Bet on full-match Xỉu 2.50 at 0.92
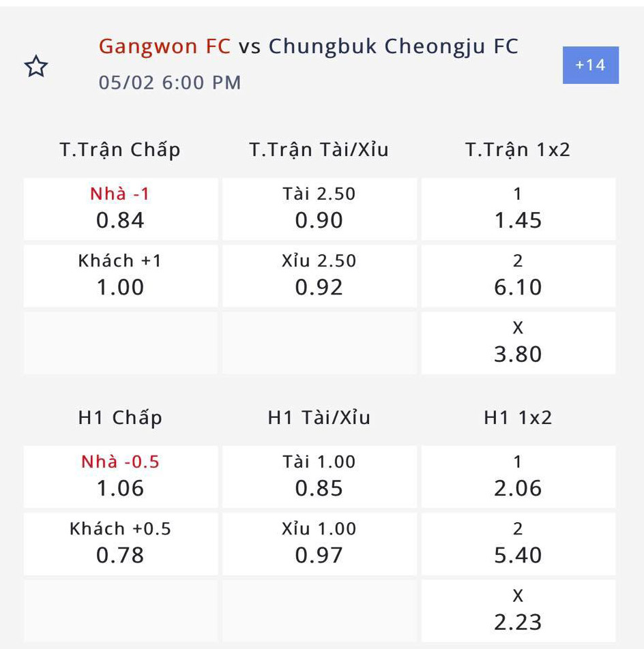The height and width of the screenshot is (649, 644). click(319, 275)
